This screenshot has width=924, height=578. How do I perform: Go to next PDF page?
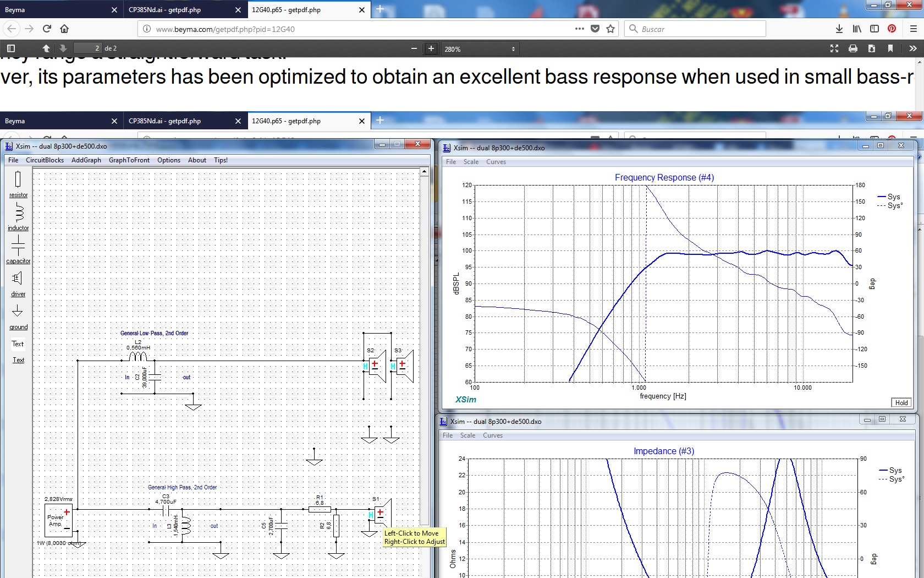click(x=63, y=48)
